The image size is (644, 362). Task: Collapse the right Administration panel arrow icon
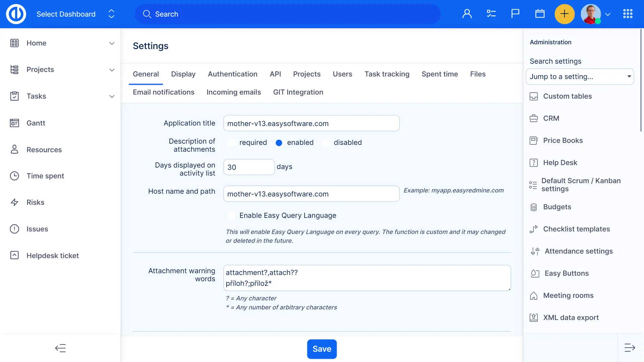pos(630,348)
